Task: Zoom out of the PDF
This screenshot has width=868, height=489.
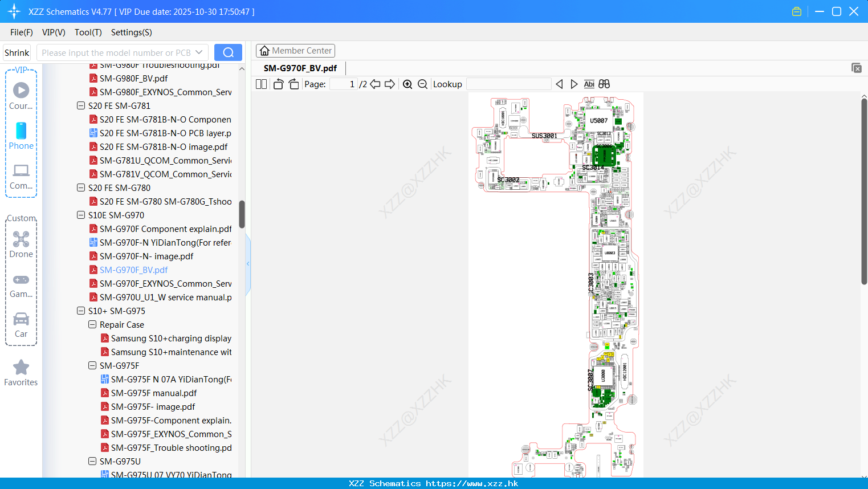Action: (x=422, y=84)
